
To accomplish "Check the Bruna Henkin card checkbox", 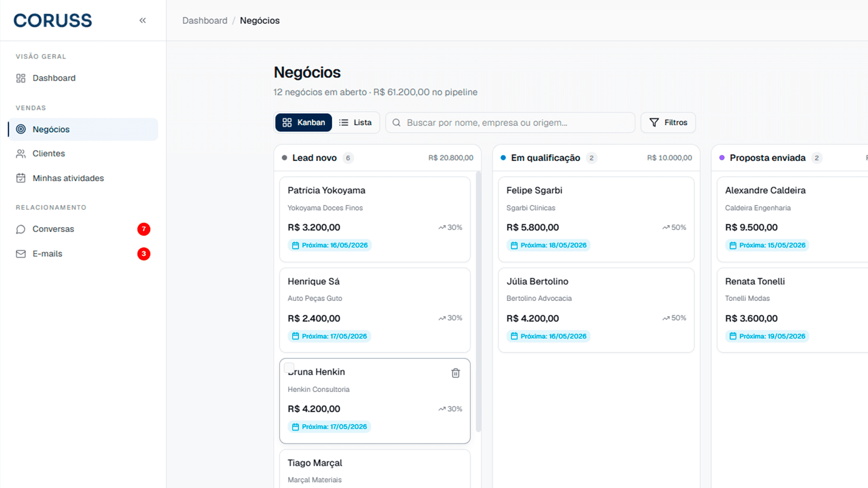I will (x=289, y=368).
